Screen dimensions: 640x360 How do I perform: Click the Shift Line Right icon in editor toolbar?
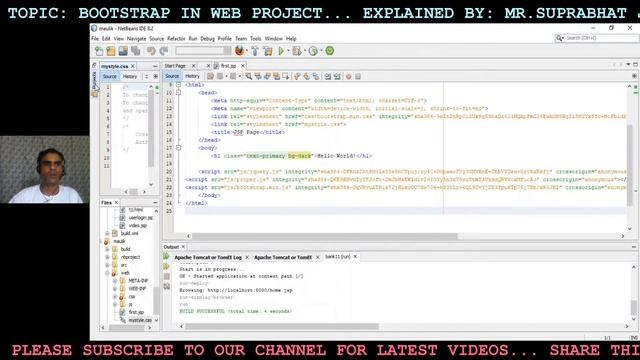[x=337, y=76]
